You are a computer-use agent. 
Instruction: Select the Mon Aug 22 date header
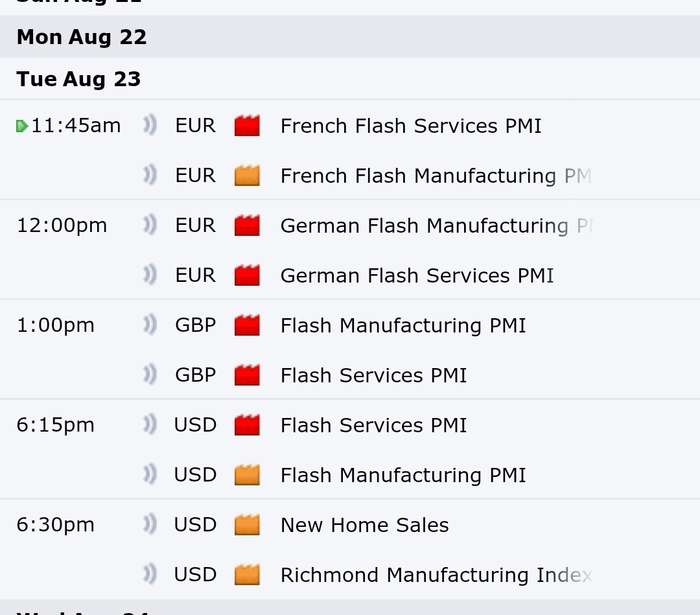click(82, 37)
